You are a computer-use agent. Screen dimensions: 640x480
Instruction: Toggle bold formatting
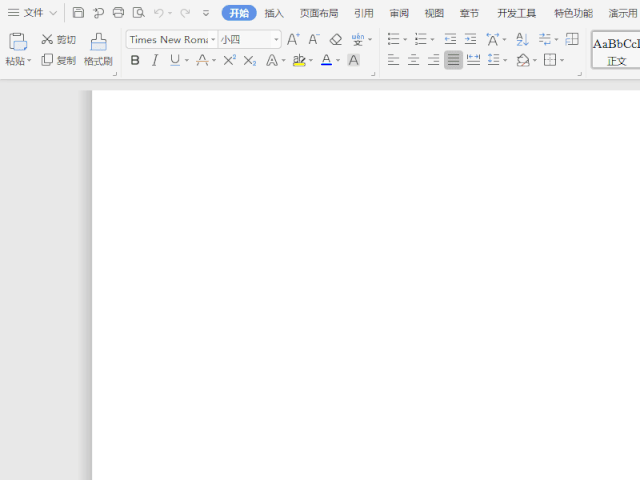[x=135, y=60]
